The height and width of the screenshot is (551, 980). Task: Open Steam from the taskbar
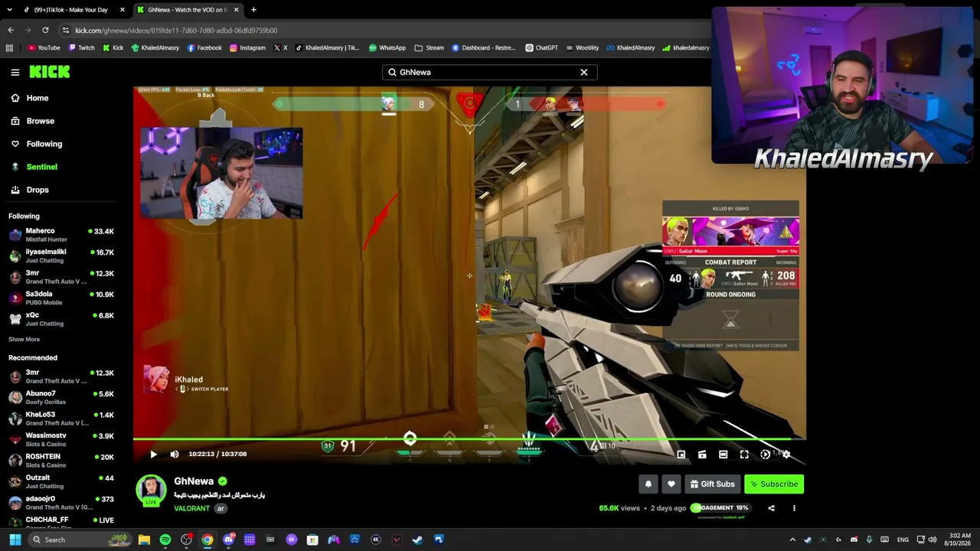coord(417,540)
